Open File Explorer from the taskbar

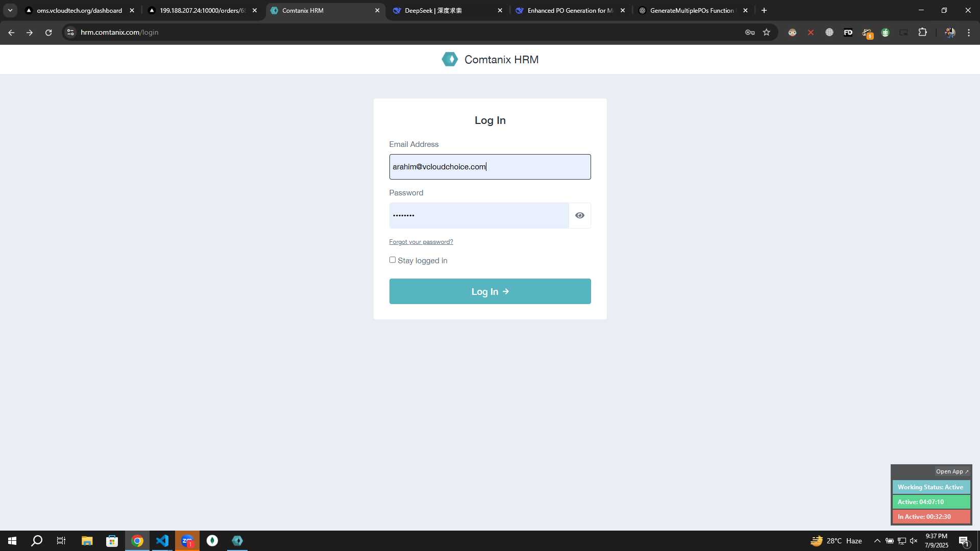coord(87,541)
